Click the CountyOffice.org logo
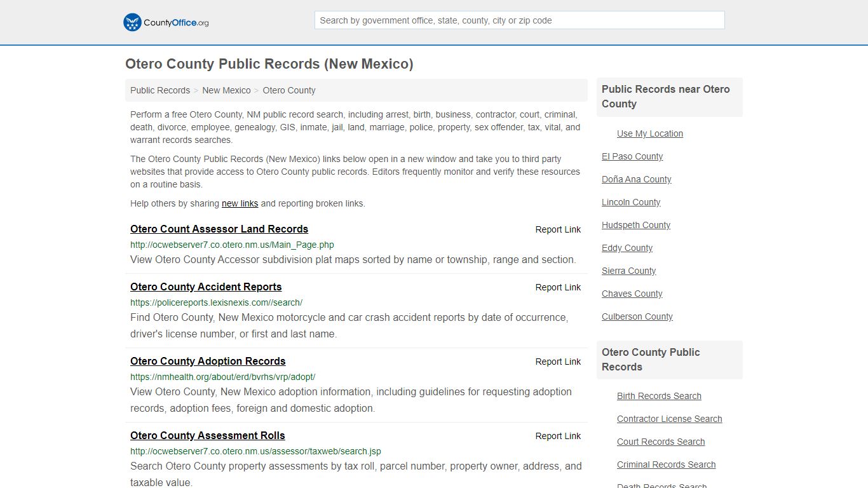 166,22
